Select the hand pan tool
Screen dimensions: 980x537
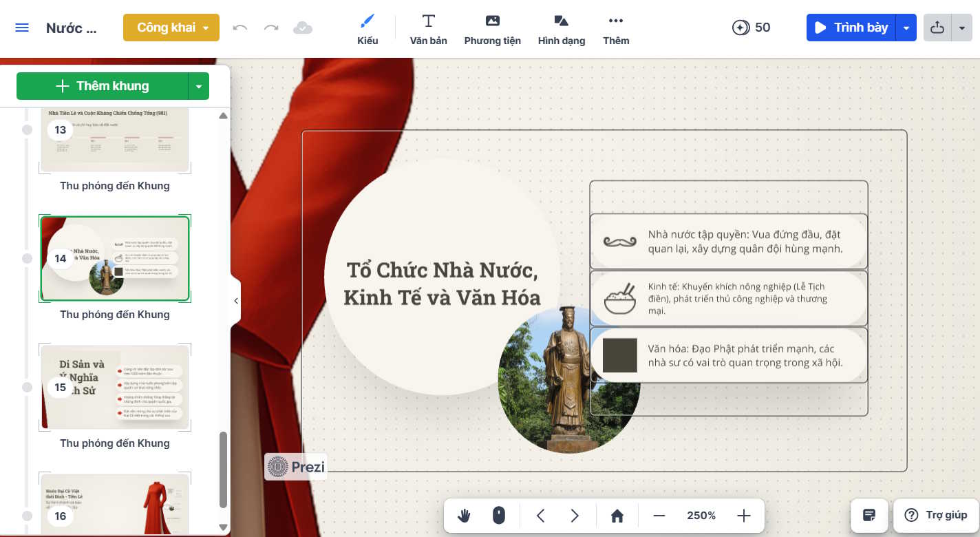pos(464,515)
